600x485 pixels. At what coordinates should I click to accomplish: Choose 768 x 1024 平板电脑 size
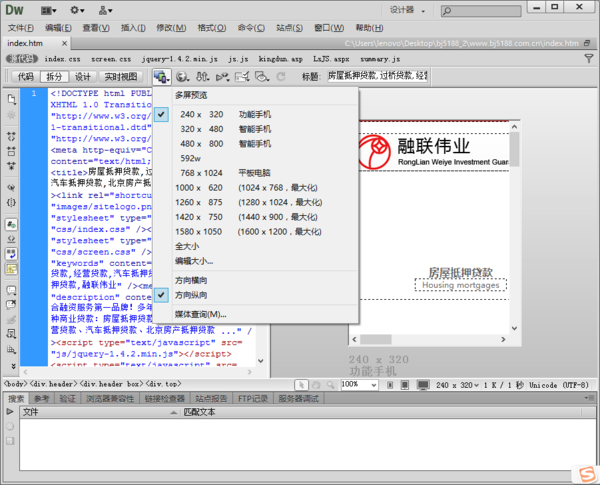256,173
